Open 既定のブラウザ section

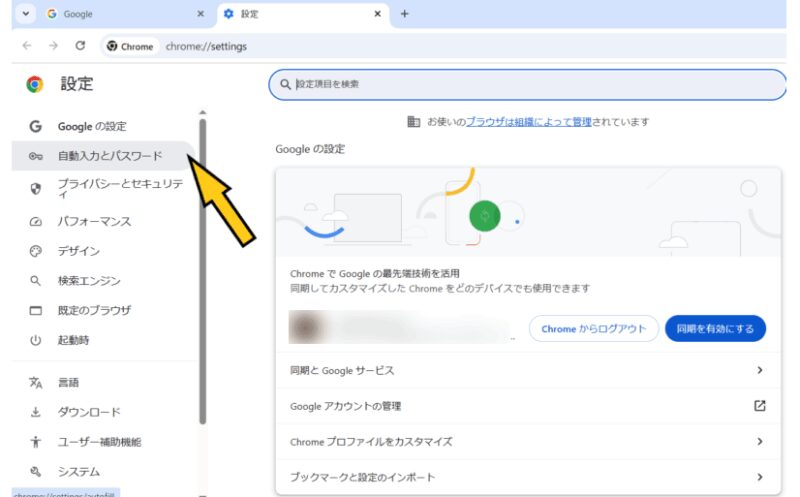tap(104, 310)
